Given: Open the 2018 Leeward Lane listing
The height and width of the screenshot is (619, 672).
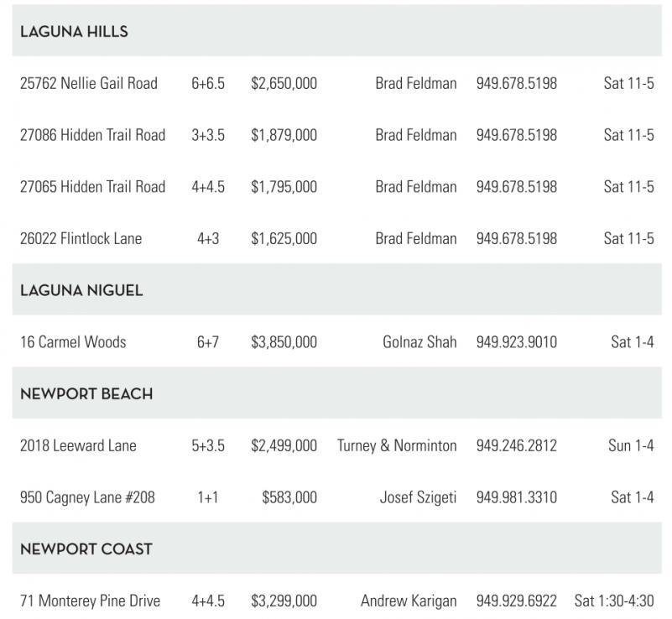Looking at the screenshot, I should point(78,445).
